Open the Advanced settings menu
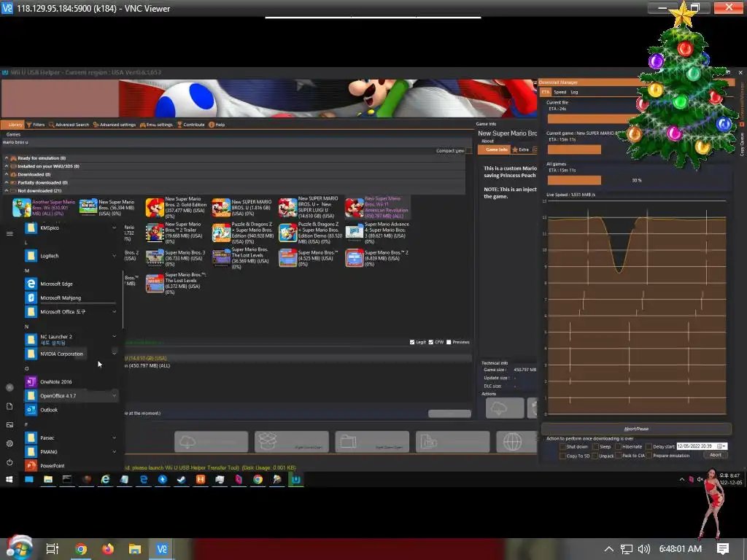 pyautogui.click(x=115, y=125)
